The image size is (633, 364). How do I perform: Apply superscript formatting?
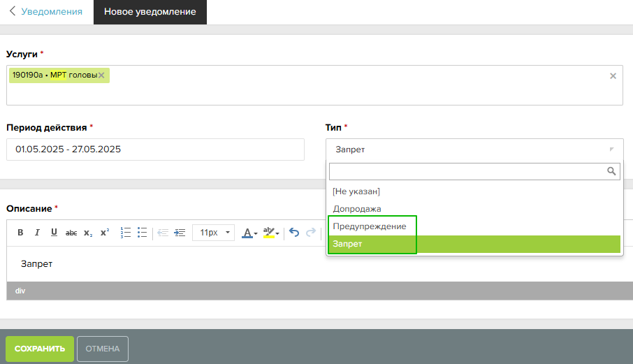tap(105, 233)
